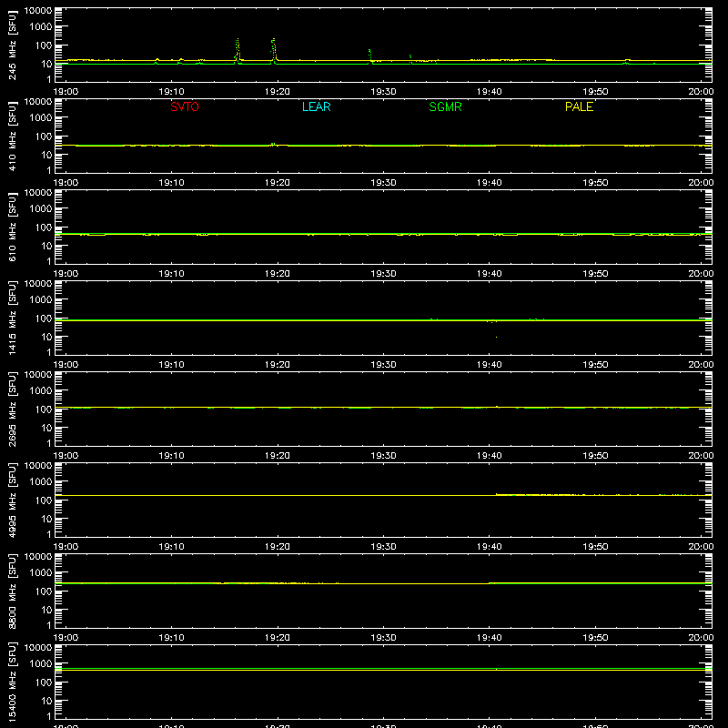Click the tiny 245 MHz spike near 19:32
This screenshot has height=728, width=728.
(x=410, y=57)
